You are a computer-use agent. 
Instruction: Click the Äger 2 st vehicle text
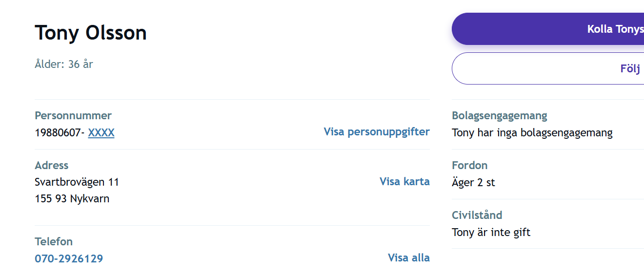473,183
